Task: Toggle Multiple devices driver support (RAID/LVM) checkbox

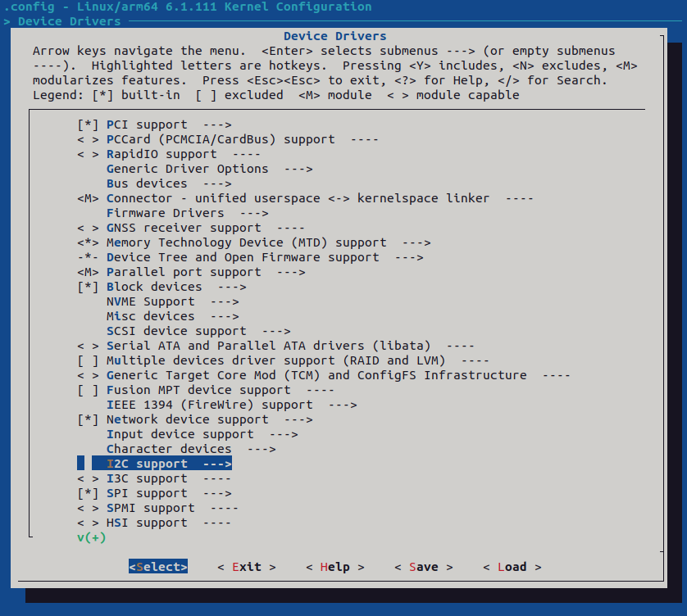Action: coord(88,360)
